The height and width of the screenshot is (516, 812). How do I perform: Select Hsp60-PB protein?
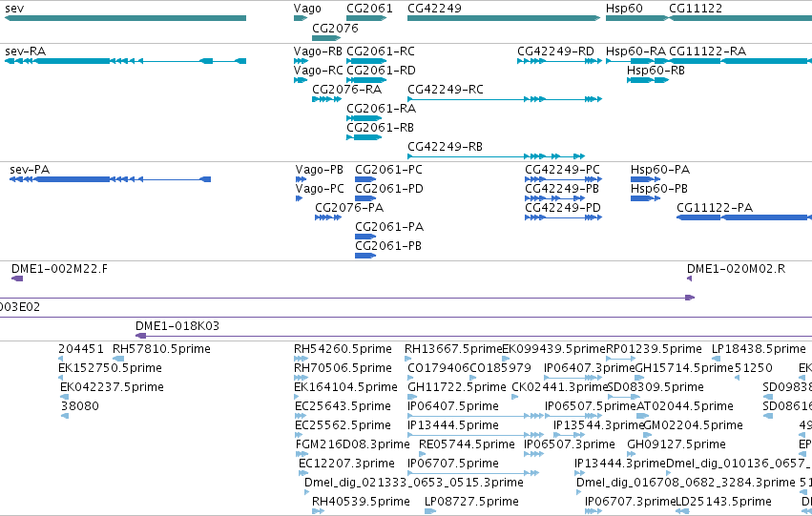pos(645,198)
